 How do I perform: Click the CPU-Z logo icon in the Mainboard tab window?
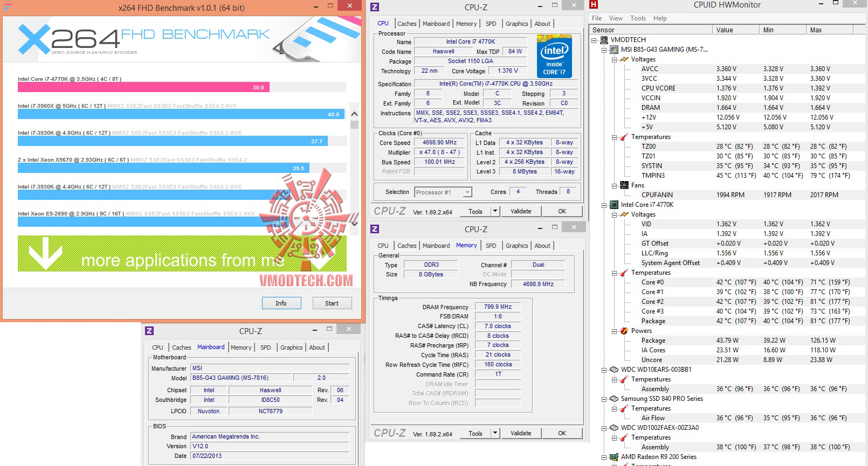click(x=149, y=331)
